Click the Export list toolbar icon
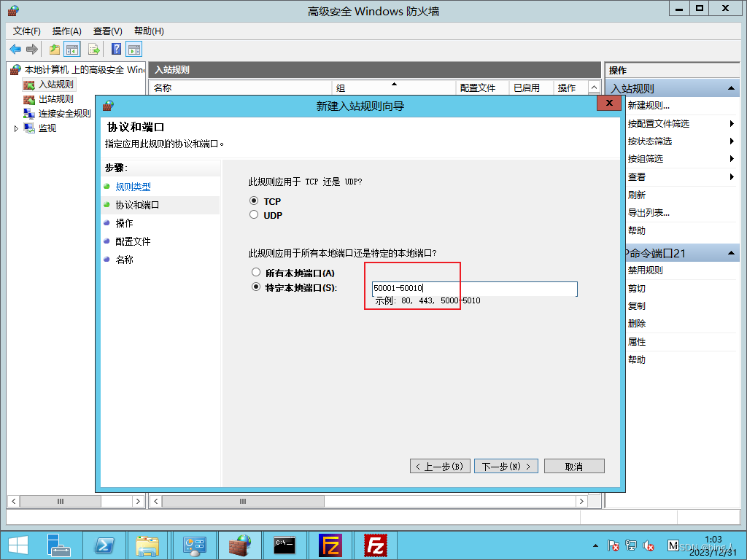This screenshot has height=560, width=747. click(94, 49)
